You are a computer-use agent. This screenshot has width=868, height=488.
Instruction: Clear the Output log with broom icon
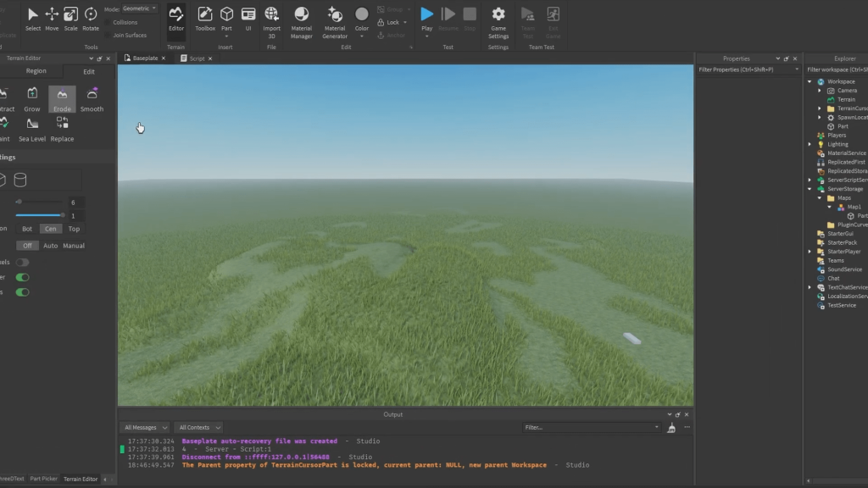tap(671, 428)
